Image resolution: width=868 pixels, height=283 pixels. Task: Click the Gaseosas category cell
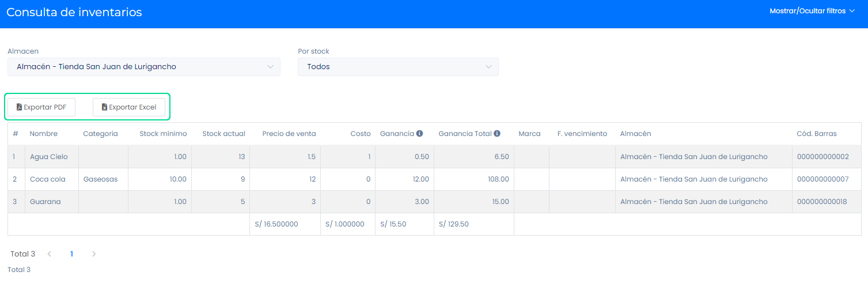pos(100,179)
